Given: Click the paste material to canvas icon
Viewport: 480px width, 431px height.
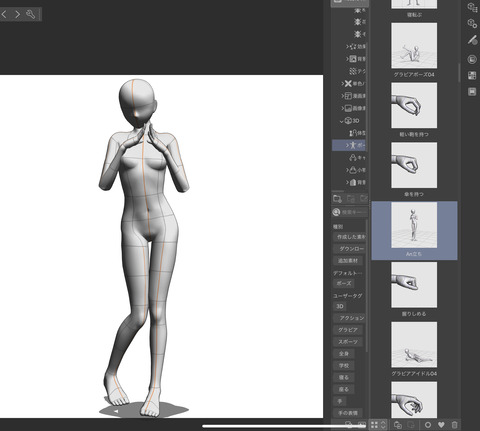Looking at the screenshot, I should [x=398, y=425].
